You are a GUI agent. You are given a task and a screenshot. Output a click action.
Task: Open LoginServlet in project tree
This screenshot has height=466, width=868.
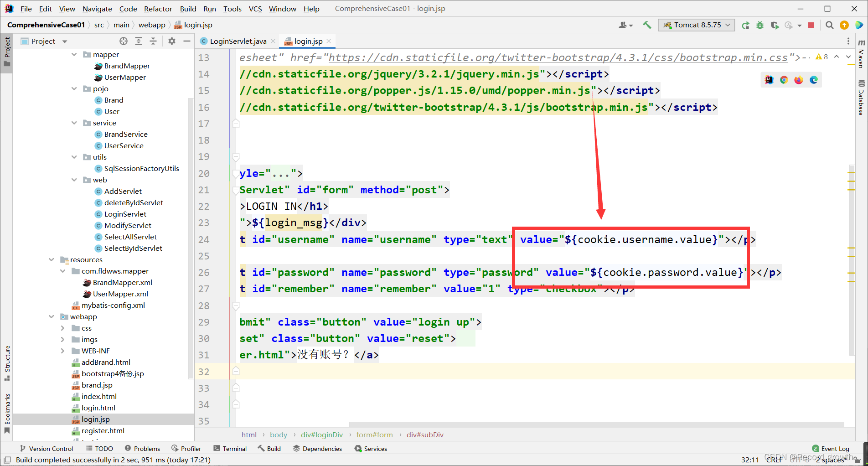(x=125, y=214)
